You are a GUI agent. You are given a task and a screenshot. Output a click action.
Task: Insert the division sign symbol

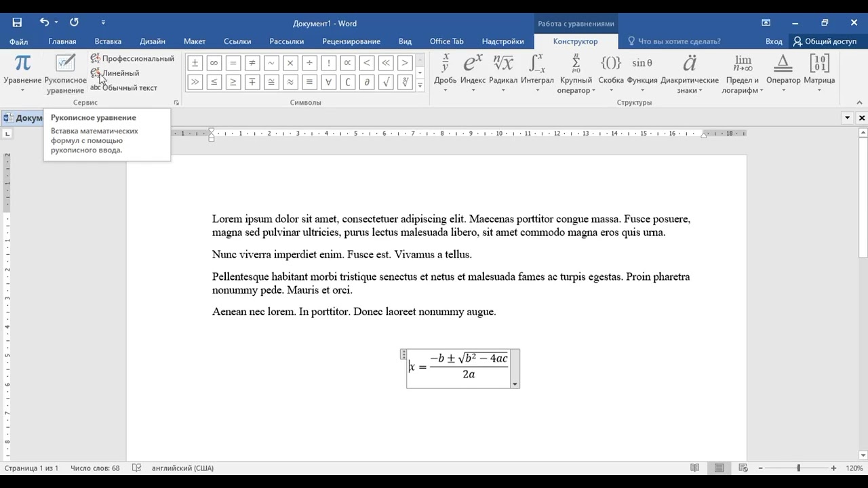coord(309,63)
